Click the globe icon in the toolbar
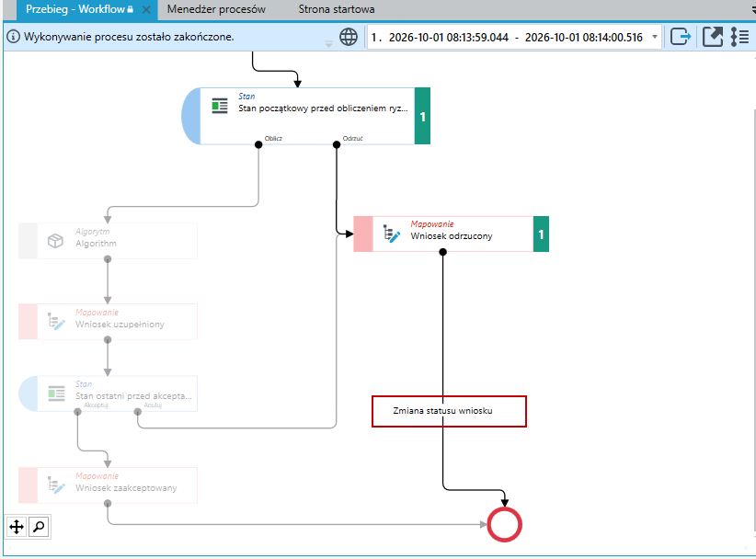756x559 pixels. (x=348, y=37)
